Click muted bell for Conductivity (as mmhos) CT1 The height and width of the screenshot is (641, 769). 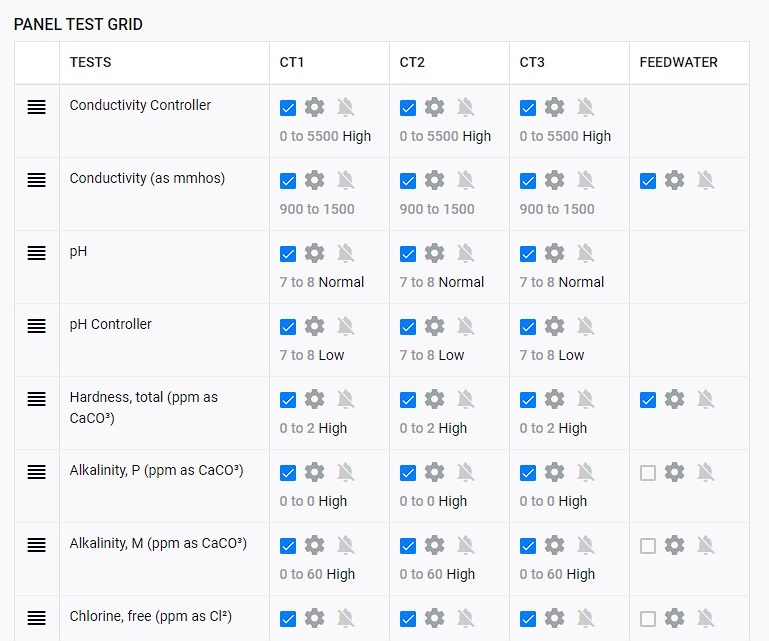point(346,180)
